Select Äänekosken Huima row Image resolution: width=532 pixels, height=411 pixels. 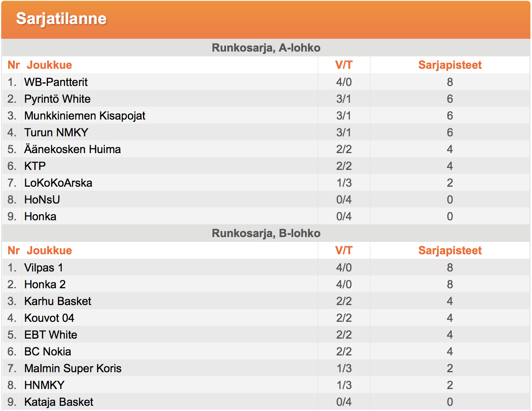(x=266, y=149)
